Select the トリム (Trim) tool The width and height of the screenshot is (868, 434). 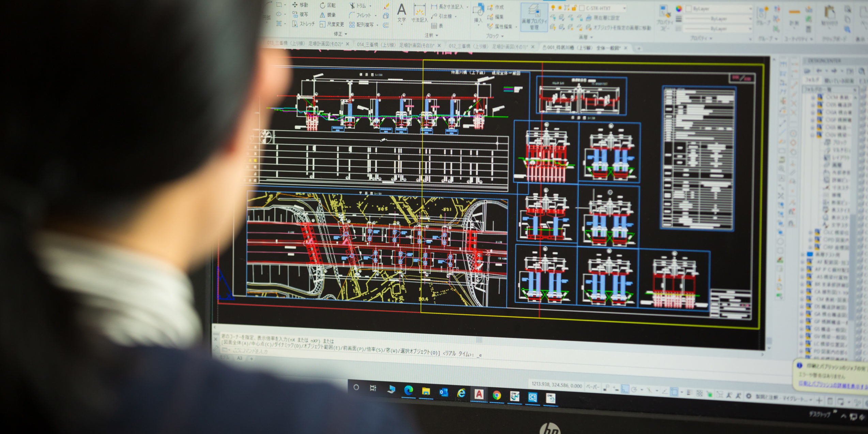357,6
